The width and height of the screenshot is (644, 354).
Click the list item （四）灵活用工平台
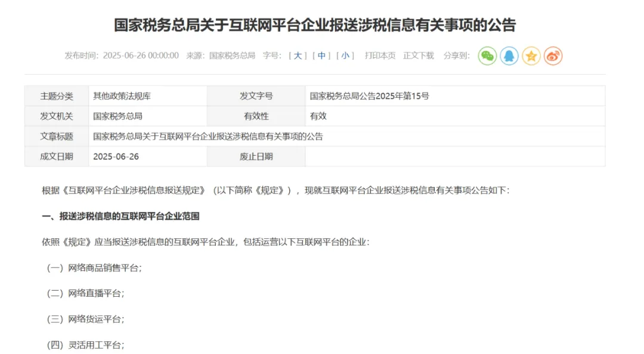point(85,345)
